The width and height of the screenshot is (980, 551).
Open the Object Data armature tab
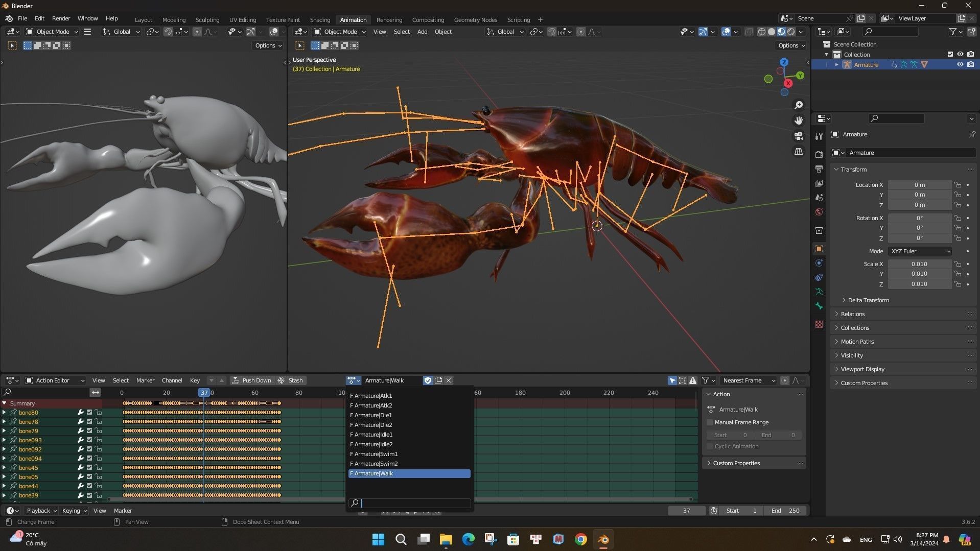[x=819, y=292]
